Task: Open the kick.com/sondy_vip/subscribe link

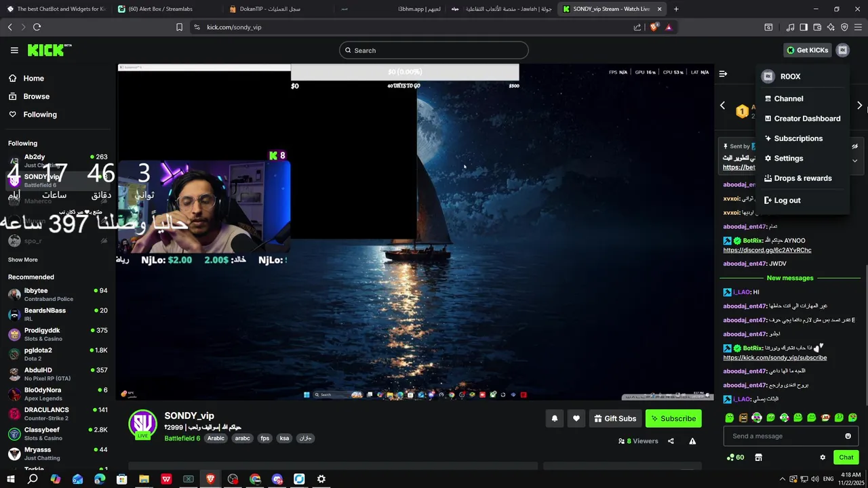Action: click(x=774, y=358)
